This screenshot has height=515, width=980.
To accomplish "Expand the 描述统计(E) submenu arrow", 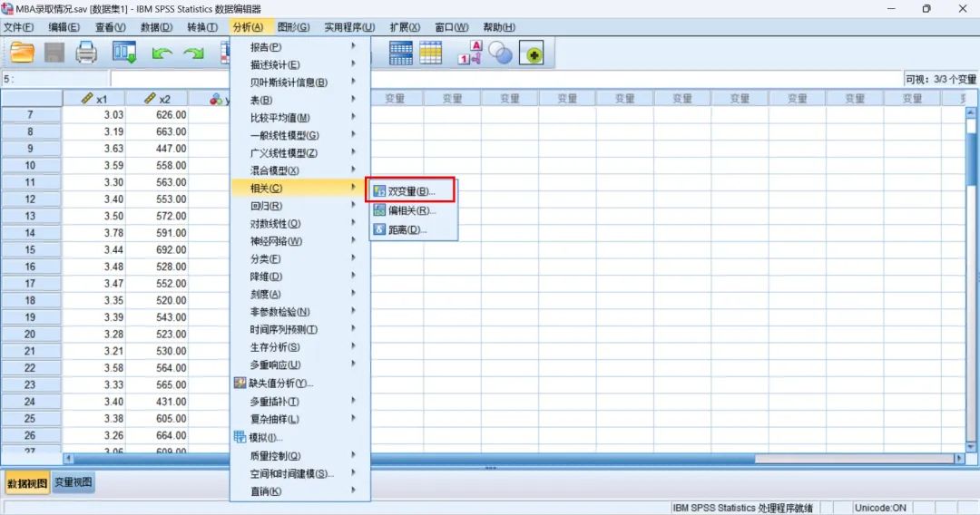I will click(354, 63).
